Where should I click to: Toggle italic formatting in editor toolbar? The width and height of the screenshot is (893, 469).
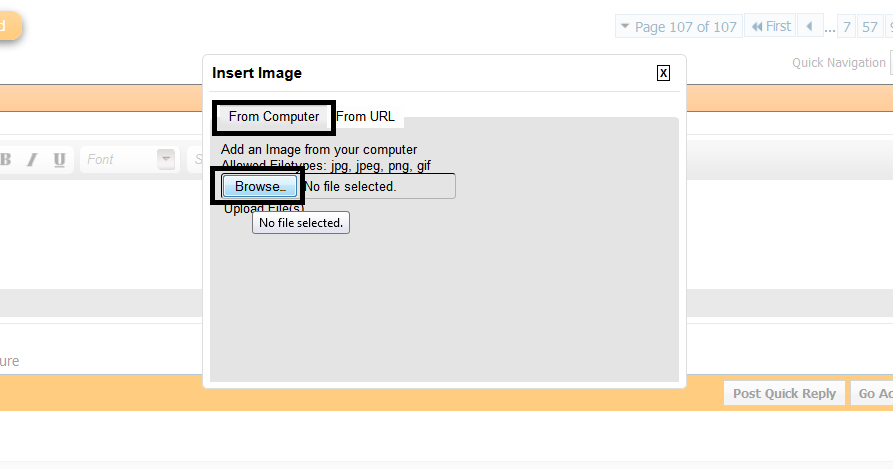pyautogui.click(x=32, y=159)
